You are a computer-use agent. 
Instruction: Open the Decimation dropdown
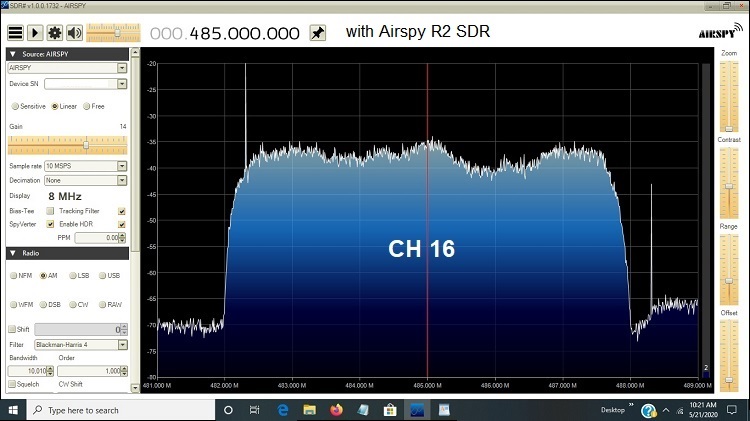[x=121, y=180]
